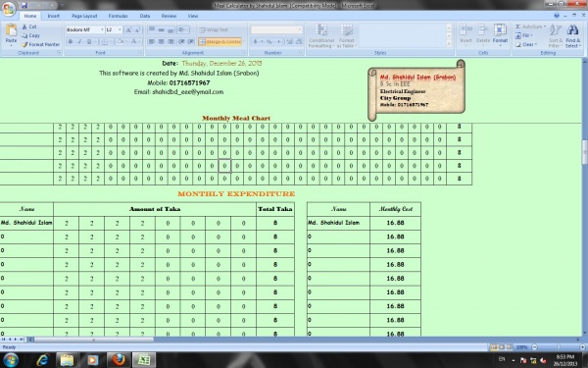
Task: Save the workbook from Quick Access toolbar
Action: pyautogui.click(x=24, y=5)
